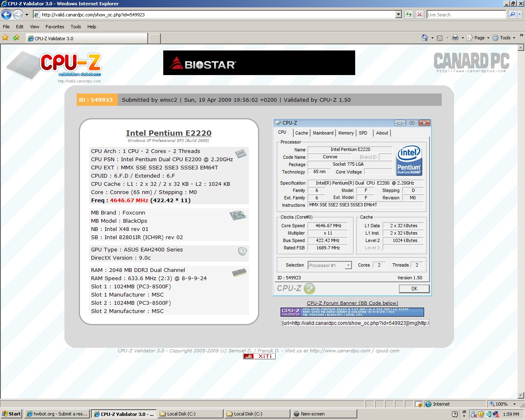Open the View menu
The height and width of the screenshot is (420, 525).
[x=34, y=27]
